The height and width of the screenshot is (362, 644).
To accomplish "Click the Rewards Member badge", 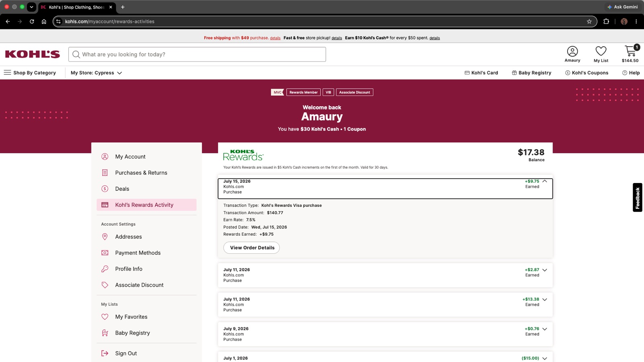I will pyautogui.click(x=303, y=92).
